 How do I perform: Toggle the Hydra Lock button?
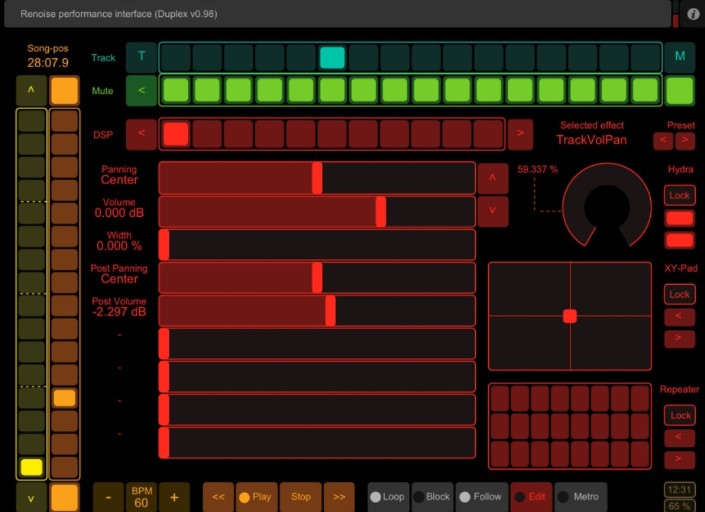(x=679, y=195)
